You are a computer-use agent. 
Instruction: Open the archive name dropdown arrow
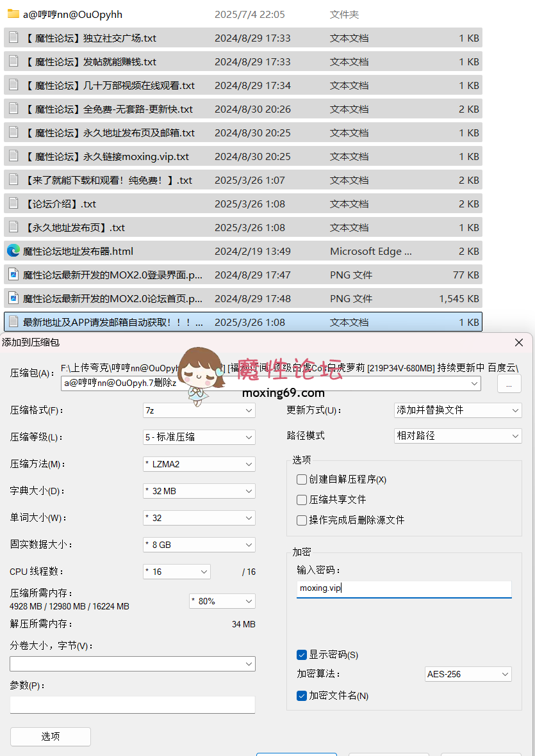475,383
